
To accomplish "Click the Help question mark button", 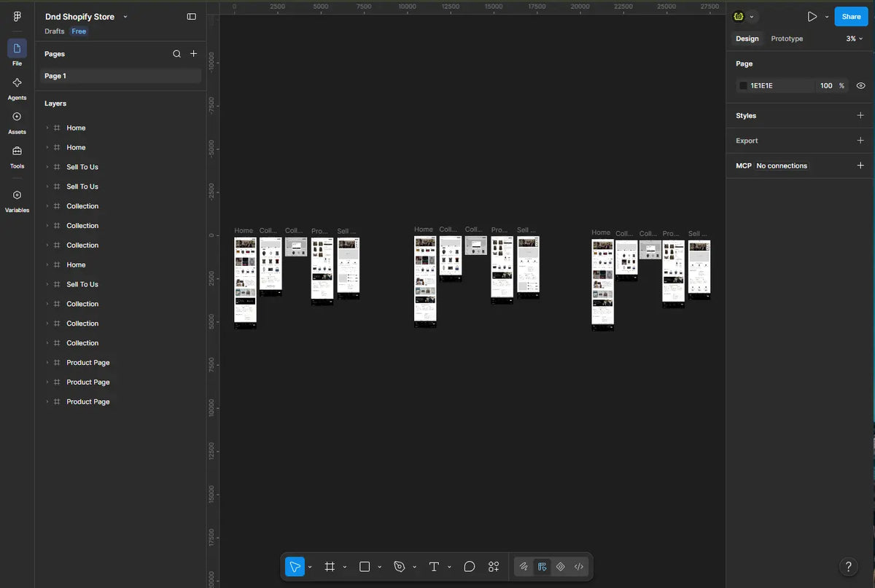I will (848, 566).
